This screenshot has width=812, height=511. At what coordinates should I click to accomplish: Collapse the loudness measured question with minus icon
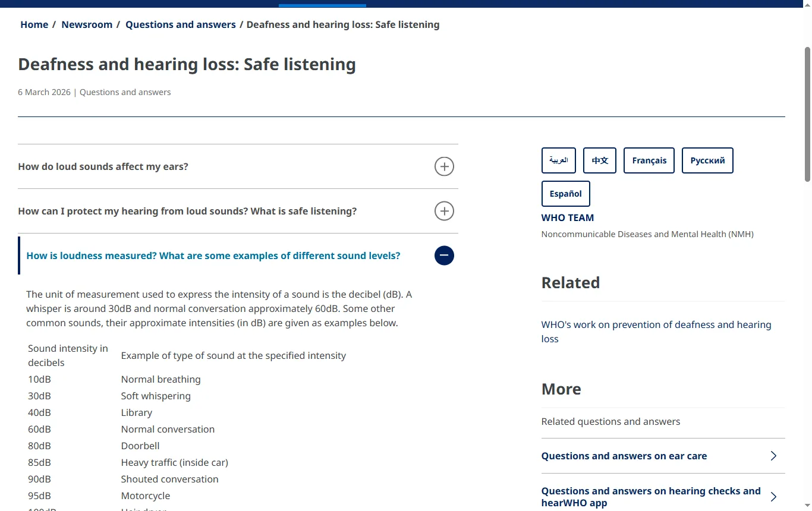pyautogui.click(x=444, y=255)
